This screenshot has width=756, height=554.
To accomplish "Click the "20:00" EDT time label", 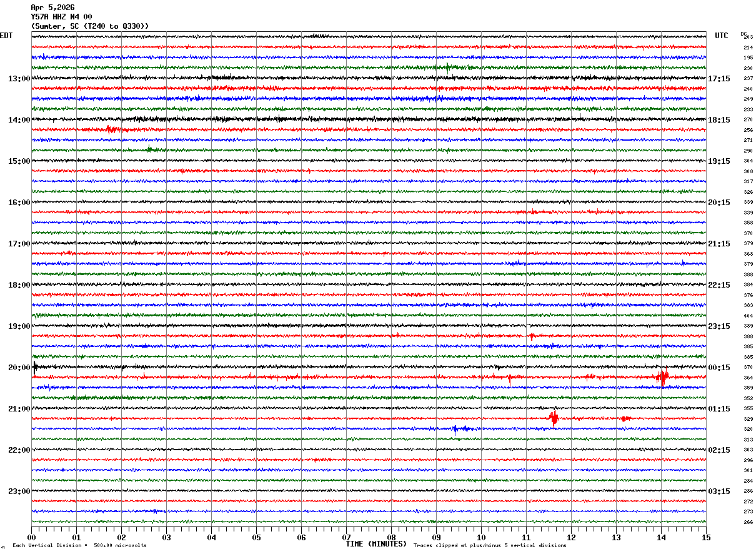I will point(19,368).
